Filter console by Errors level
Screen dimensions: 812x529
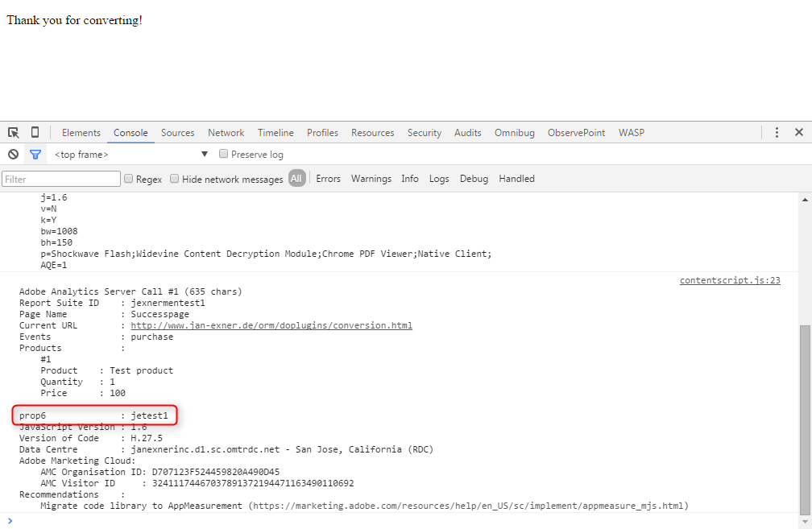[328, 179]
